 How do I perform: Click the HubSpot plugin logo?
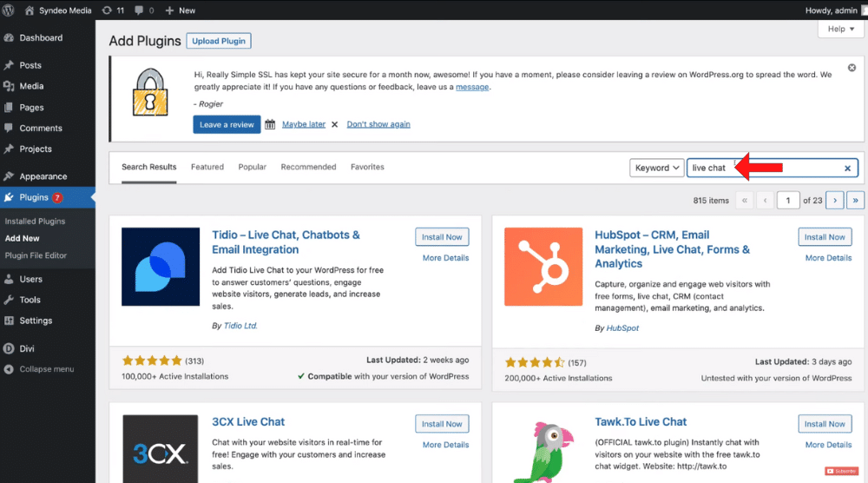pyautogui.click(x=543, y=267)
